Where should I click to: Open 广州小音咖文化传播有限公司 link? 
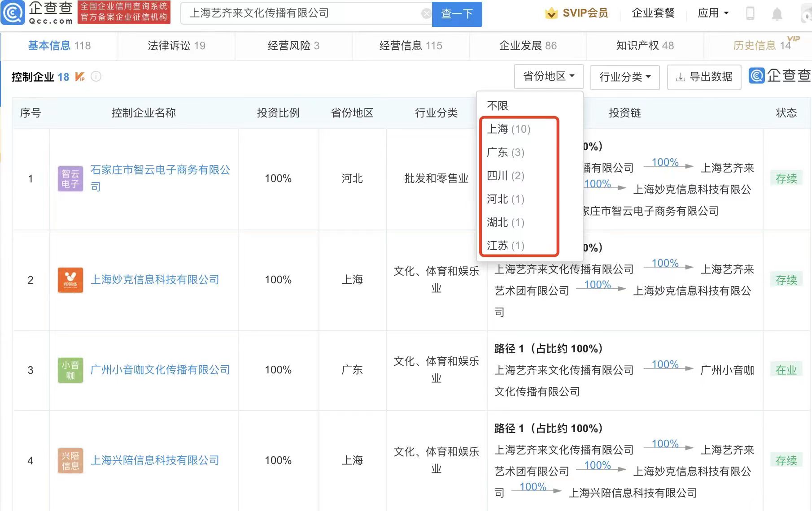[160, 370]
